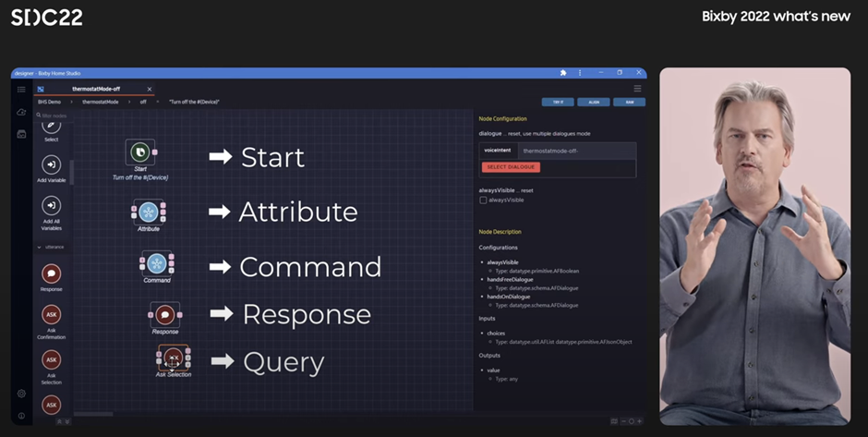
Task: Open the settings gear in left rail
Action: click(x=21, y=394)
